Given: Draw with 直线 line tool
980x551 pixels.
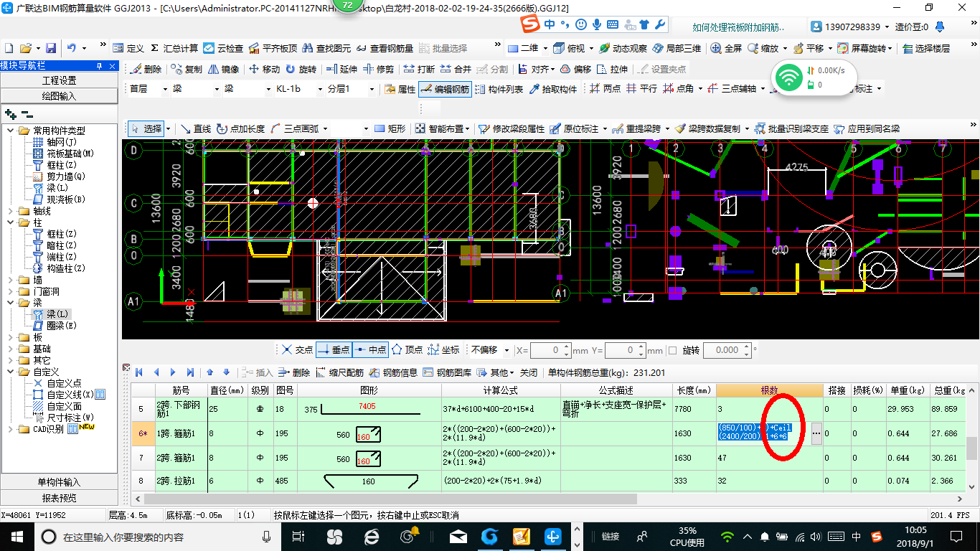Looking at the screenshot, I should [x=196, y=128].
